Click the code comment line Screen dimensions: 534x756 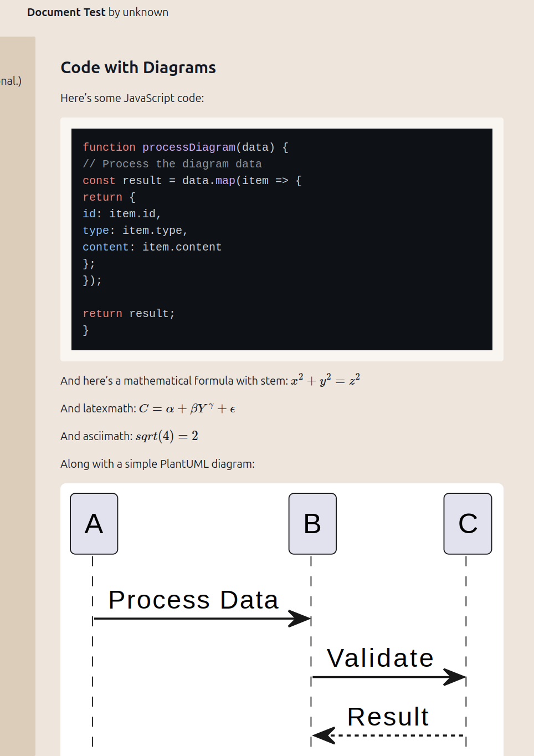(x=172, y=164)
